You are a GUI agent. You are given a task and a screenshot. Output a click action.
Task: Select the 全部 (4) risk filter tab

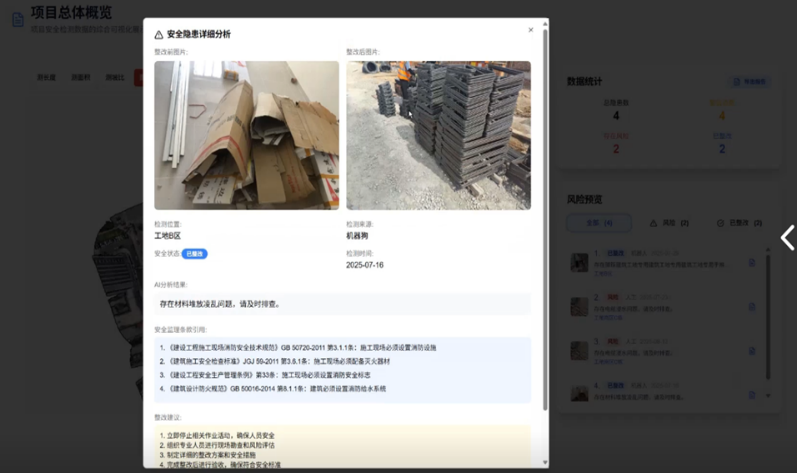click(x=599, y=223)
